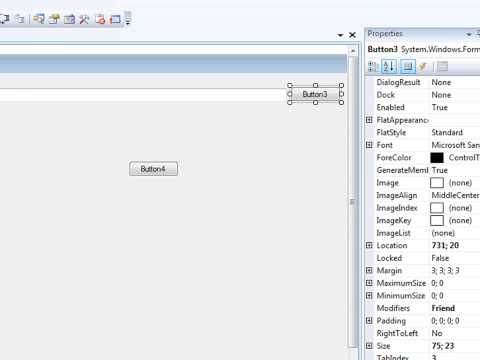Click the ImageIndex preview swatch
This screenshot has height=360, width=480.
coord(437,208)
